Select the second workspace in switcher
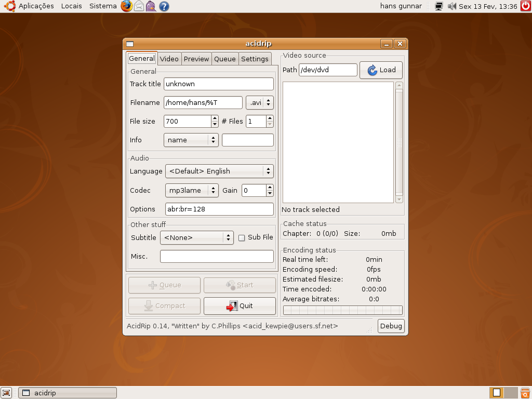Screen dimensions: 532x399 [511, 393]
